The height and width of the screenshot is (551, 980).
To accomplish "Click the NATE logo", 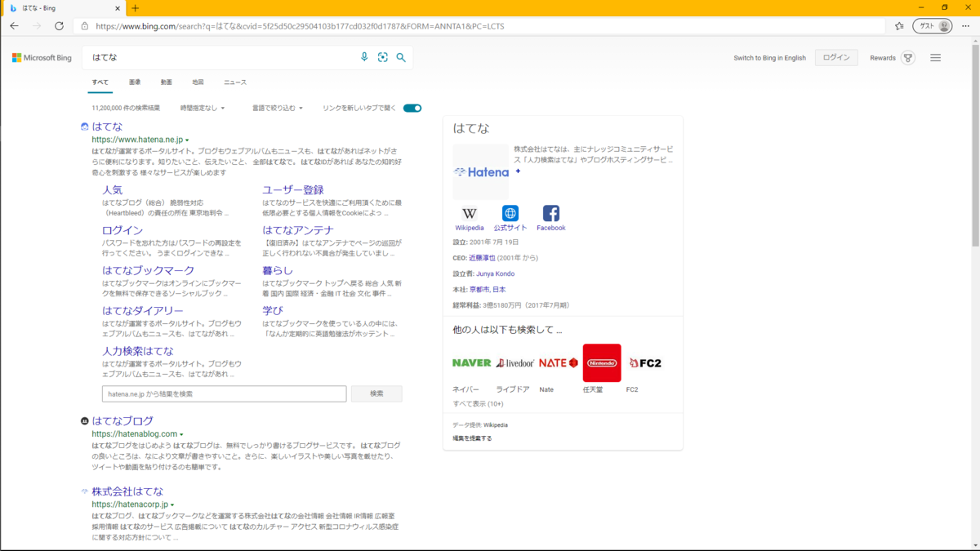I will click(x=559, y=363).
